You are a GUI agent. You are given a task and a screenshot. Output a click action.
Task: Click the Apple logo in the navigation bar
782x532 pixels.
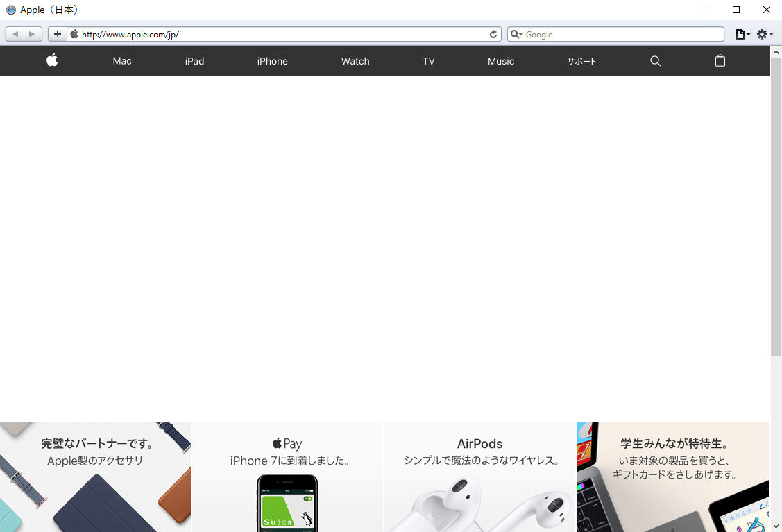pos(52,61)
